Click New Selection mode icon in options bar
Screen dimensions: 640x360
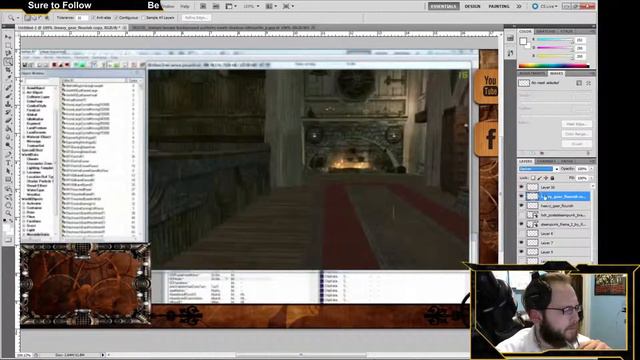[x=27, y=18]
